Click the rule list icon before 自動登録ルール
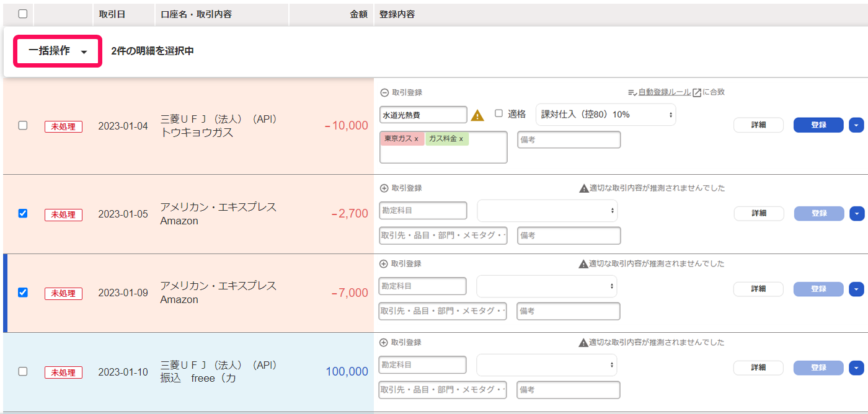Image resolution: width=868 pixels, height=414 pixels. 632,92
